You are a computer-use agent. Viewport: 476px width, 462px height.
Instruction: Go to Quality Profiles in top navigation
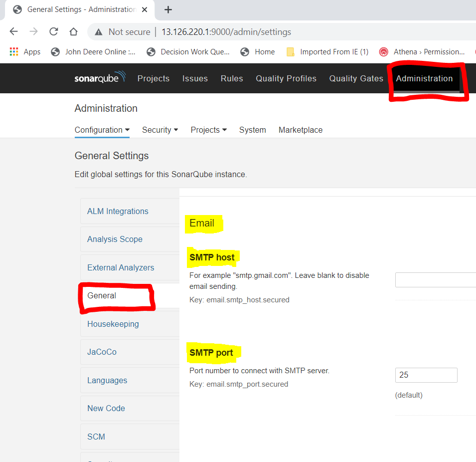point(286,78)
